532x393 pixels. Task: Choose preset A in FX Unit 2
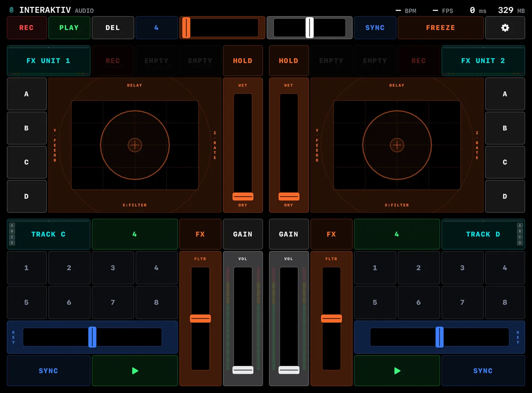pos(505,94)
